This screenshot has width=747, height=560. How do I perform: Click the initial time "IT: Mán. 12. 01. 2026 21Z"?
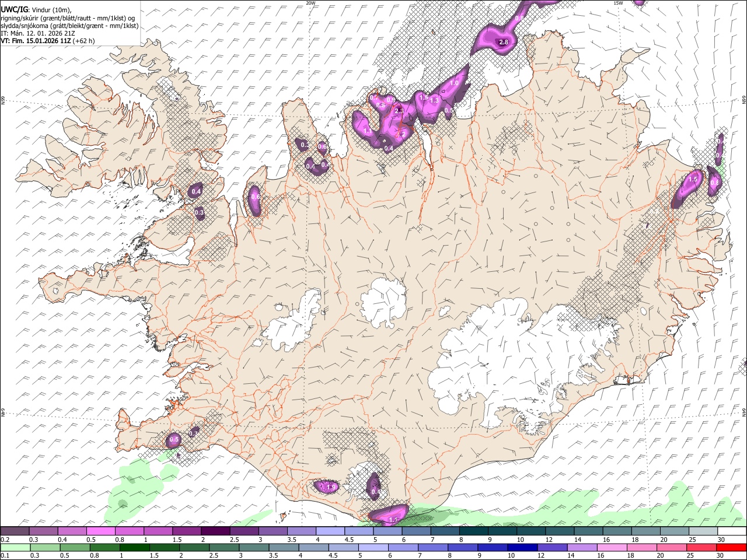coord(38,33)
